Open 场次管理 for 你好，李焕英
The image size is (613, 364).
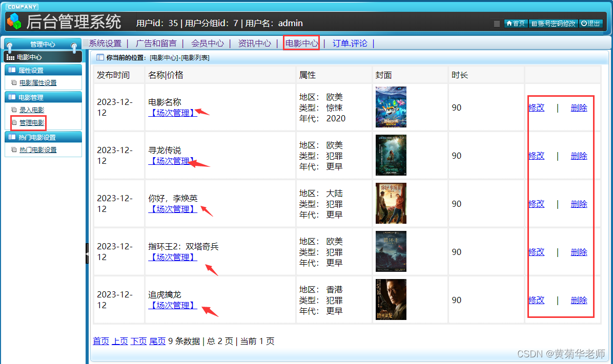coord(172,209)
